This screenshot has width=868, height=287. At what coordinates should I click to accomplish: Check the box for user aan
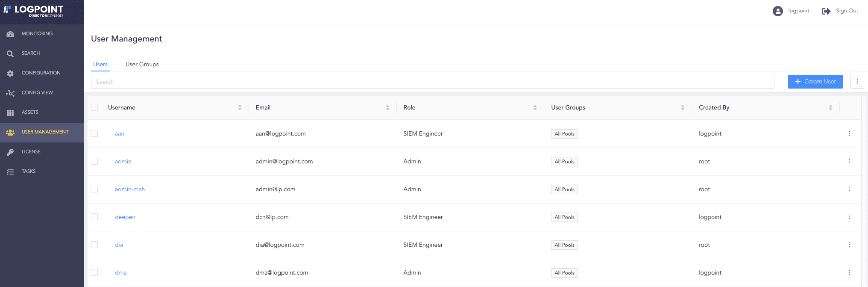point(94,133)
